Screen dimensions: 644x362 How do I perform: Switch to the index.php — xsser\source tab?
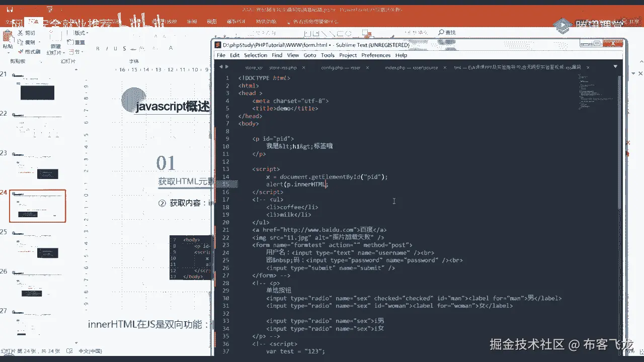(x=411, y=67)
